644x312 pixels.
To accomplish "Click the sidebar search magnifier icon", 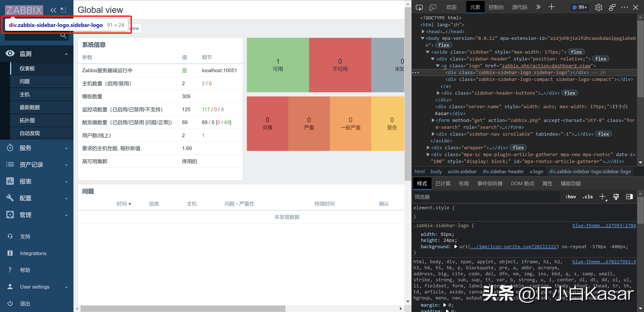I will pyautogui.click(x=63, y=36).
